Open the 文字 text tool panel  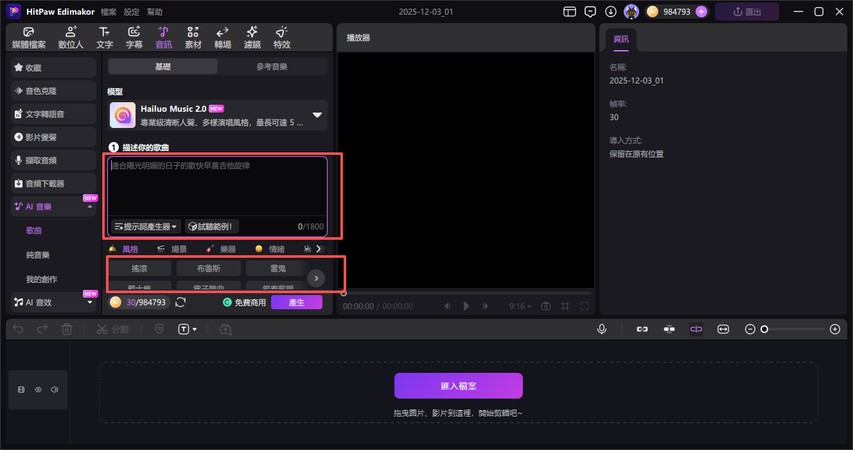(104, 38)
